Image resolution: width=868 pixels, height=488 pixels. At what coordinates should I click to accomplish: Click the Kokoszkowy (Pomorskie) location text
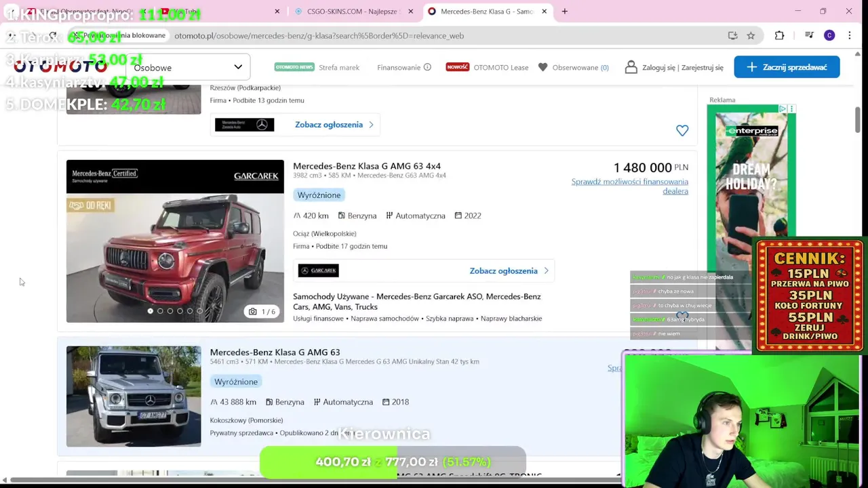[x=246, y=420]
